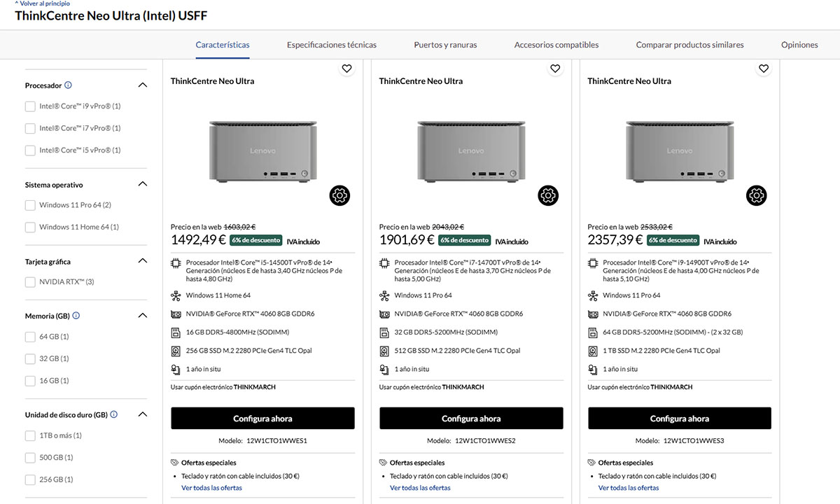Screen dimensions: 840x504
Task: Open Ver todas las ofertas on second card
Action: coord(420,488)
